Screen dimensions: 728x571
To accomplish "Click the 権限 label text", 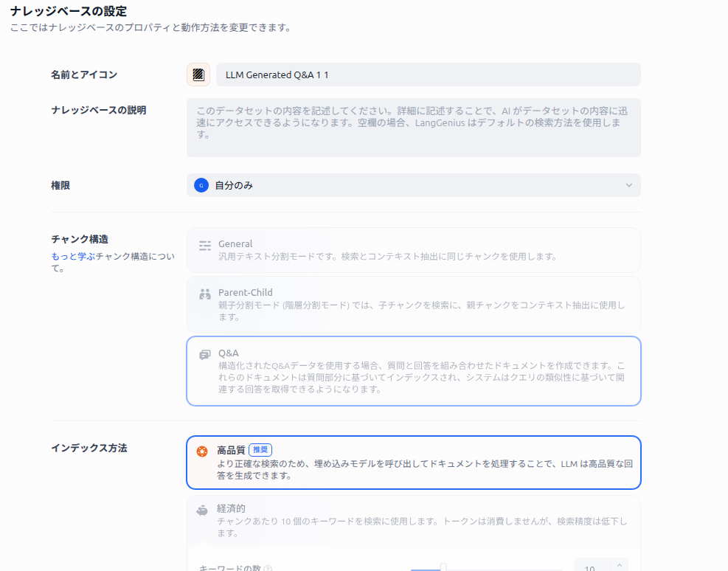I will point(60,185).
